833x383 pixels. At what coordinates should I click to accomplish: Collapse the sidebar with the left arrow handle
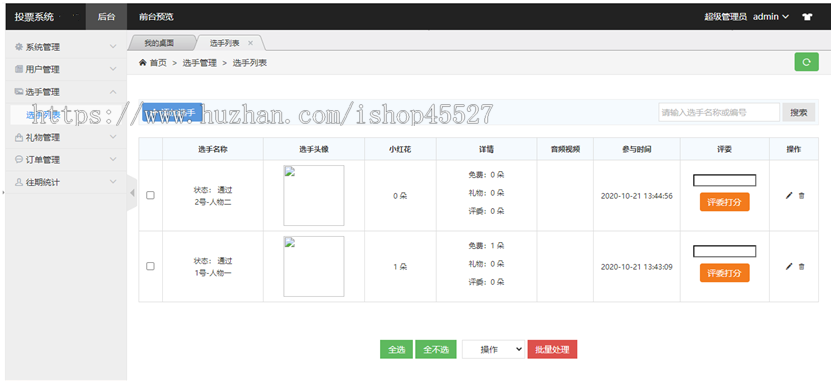(x=132, y=193)
